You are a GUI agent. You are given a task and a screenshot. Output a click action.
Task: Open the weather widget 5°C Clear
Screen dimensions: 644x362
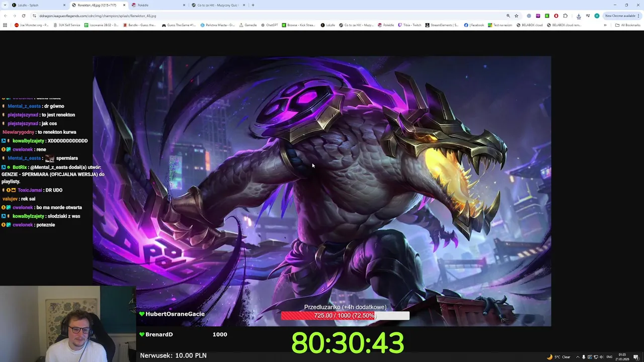558,357
